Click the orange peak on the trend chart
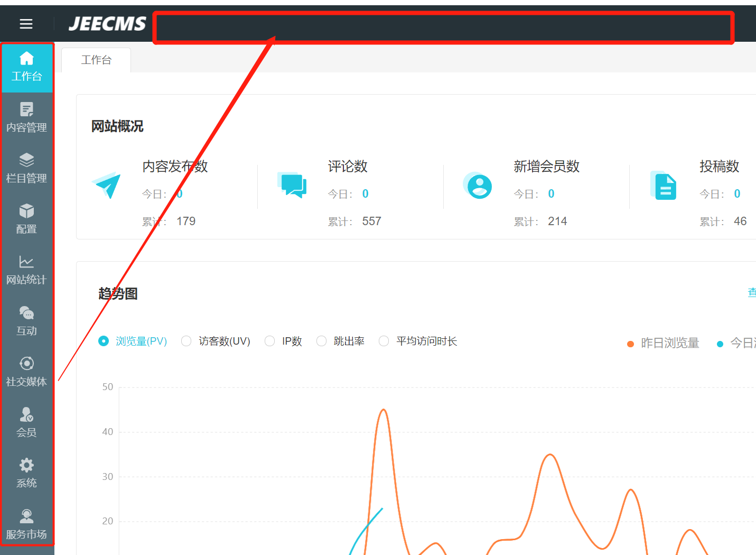 click(384, 410)
